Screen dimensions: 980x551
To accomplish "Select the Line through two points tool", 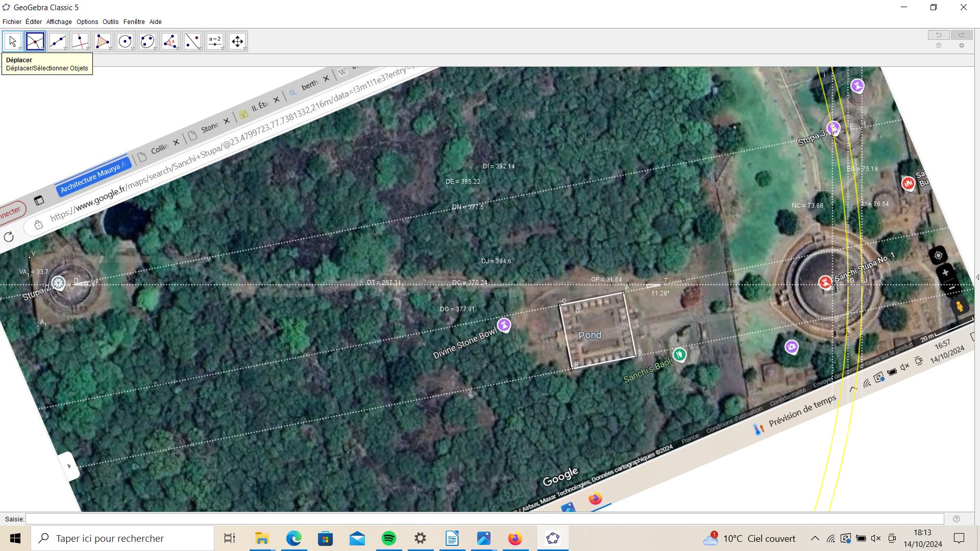I will point(57,41).
